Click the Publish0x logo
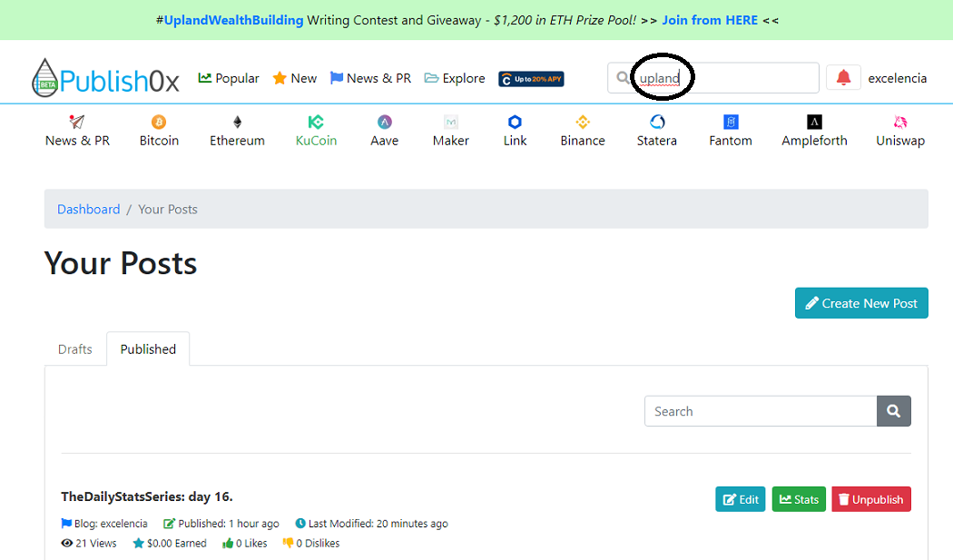Screen dimensions: 953x560 click(106, 78)
